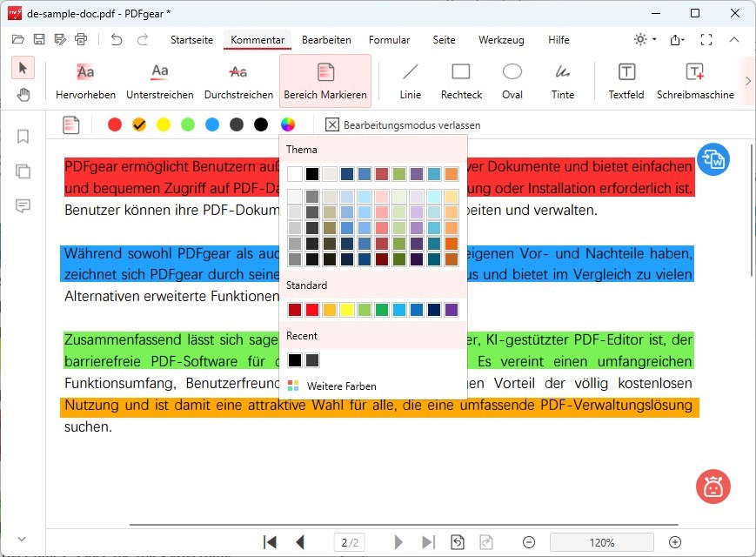Pick the green quick color circle
This screenshot has width=756, height=557.
click(x=188, y=124)
